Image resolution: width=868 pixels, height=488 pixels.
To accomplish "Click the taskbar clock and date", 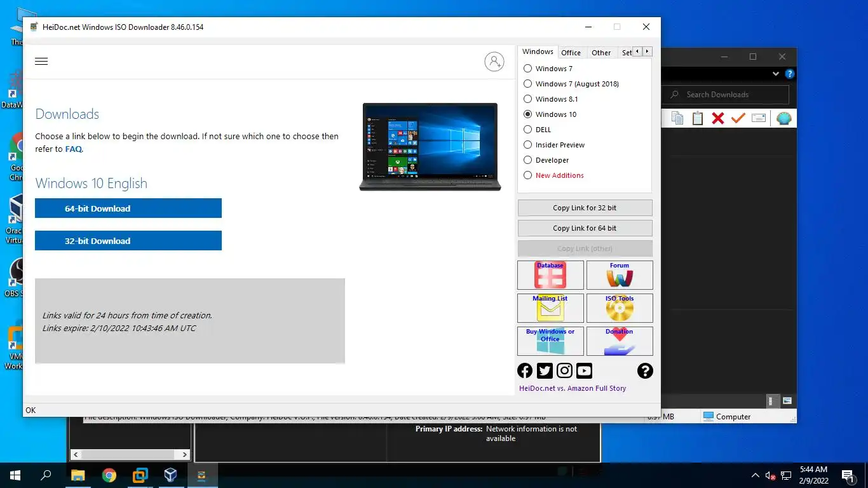I will point(813,475).
